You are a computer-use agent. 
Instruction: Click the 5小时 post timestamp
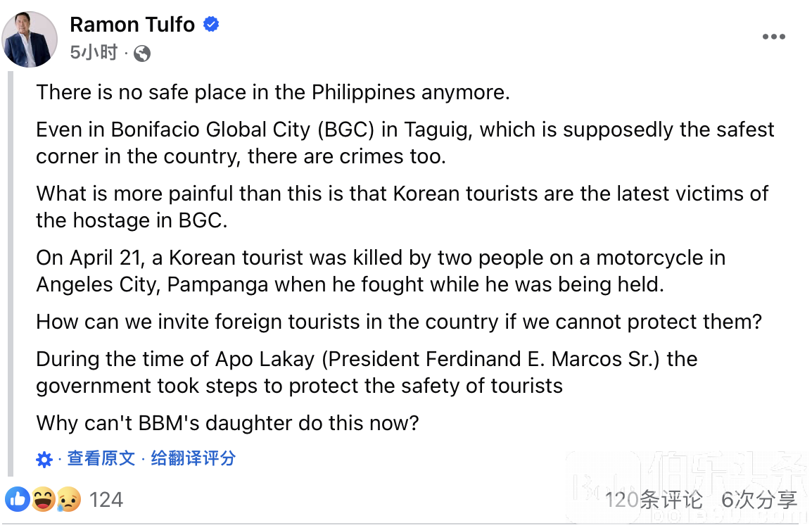[94, 53]
